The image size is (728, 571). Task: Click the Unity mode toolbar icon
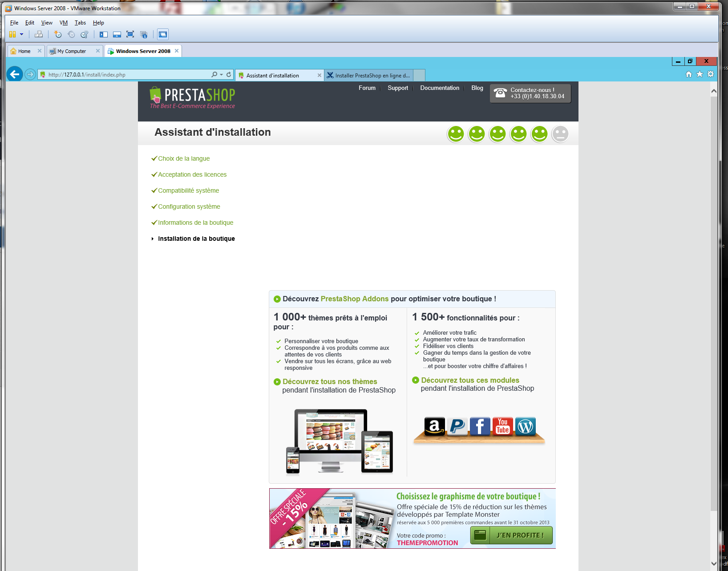144,34
